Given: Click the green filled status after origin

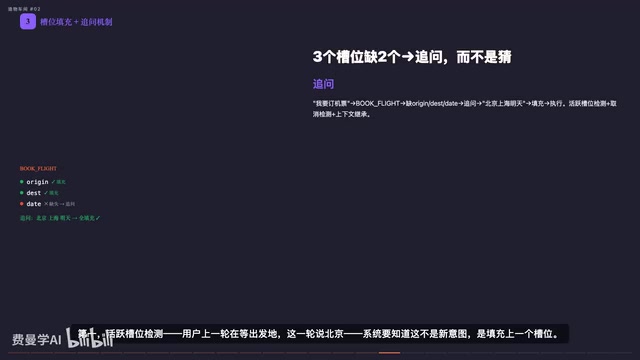Looking at the screenshot, I should tap(58, 182).
